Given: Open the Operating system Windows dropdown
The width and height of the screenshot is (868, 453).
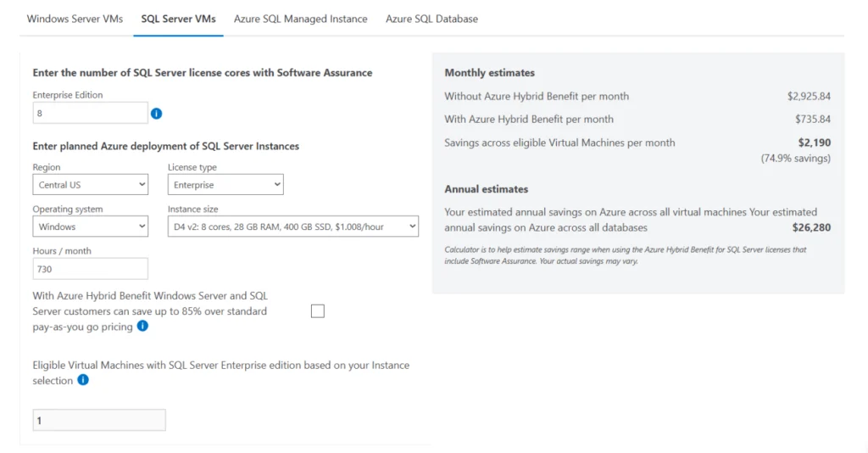Looking at the screenshot, I should click(x=90, y=226).
